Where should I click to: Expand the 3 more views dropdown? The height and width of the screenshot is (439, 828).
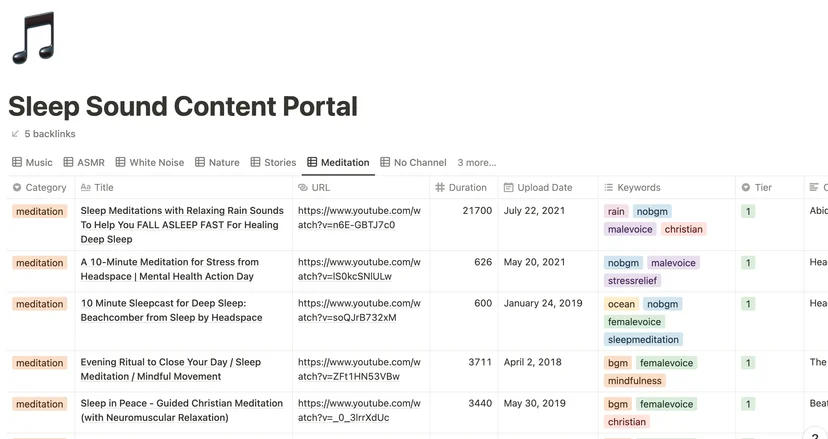click(477, 162)
